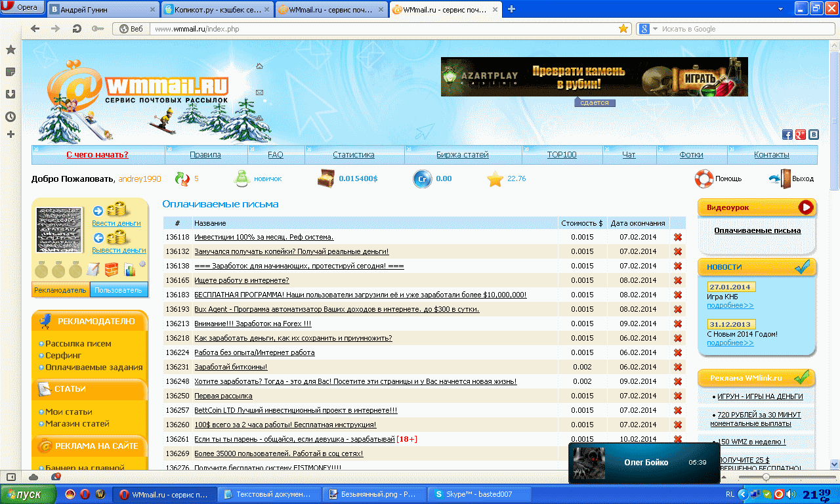Click the brick wall icon
This screenshot has width=840, height=504.
tap(112, 269)
